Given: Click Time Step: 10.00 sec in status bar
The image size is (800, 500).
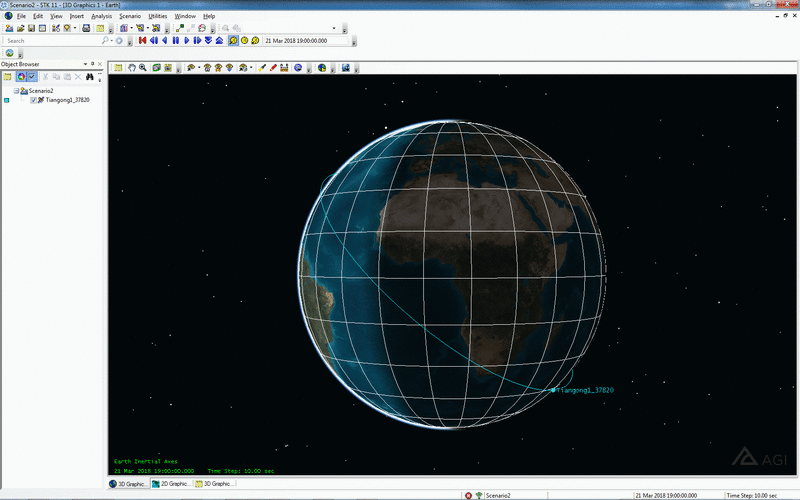Looking at the screenshot, I should 752,495.
